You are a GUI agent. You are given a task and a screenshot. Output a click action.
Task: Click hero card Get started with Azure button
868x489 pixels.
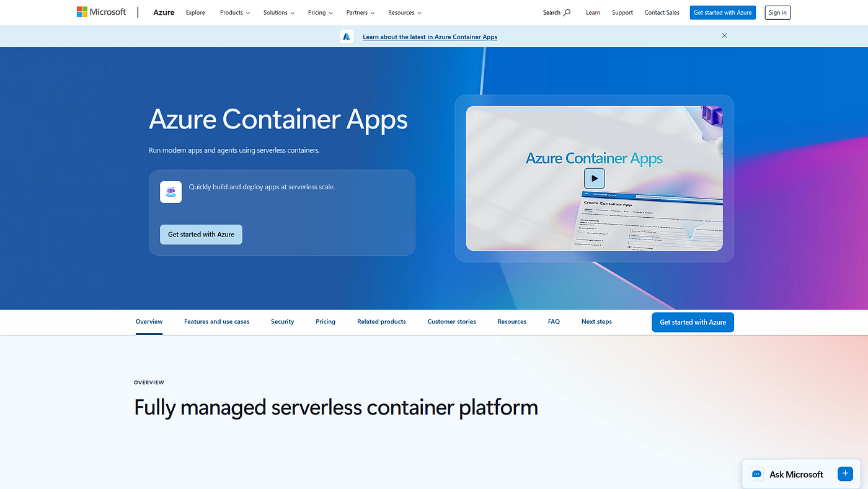click(201, 235)
